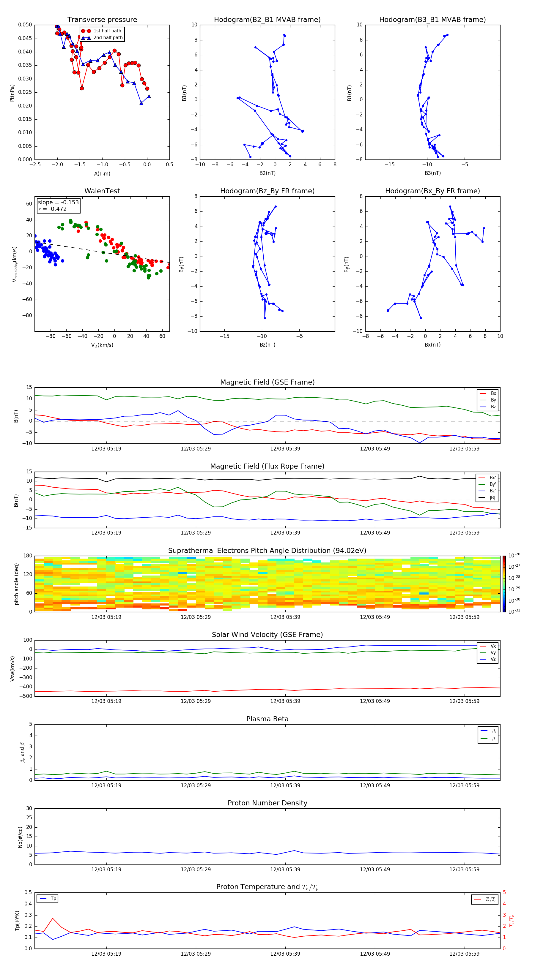Screen dimensions: 535x980
Task: Select the 'slope = -0.153' annotation
Action: (x=58, y=203)
